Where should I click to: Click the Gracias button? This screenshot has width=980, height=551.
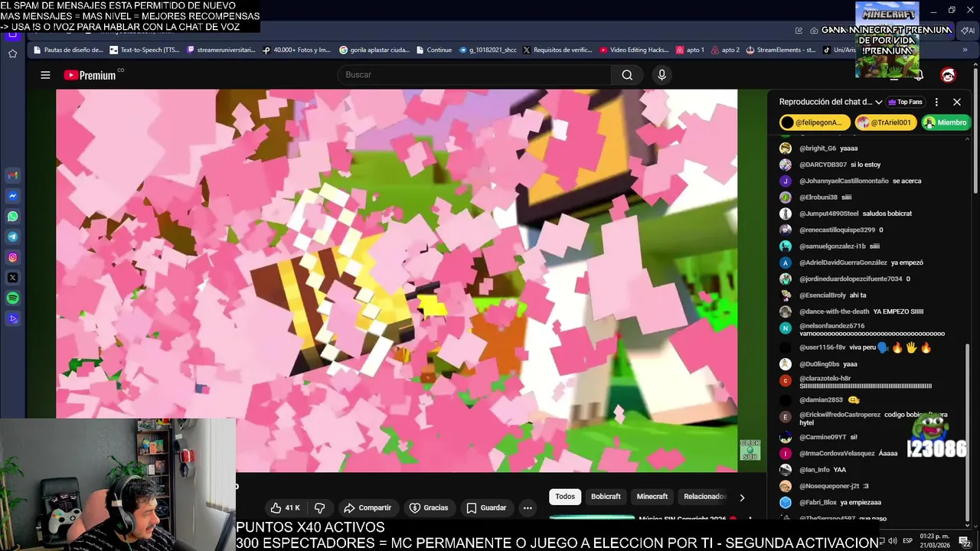pyautogui.click(x=429, y=507)
